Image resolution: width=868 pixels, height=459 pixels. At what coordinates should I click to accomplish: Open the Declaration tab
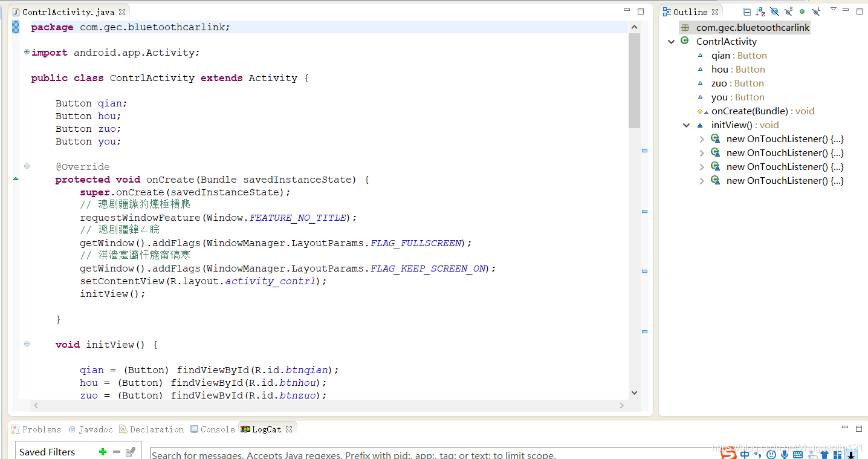tap(151, 429)
